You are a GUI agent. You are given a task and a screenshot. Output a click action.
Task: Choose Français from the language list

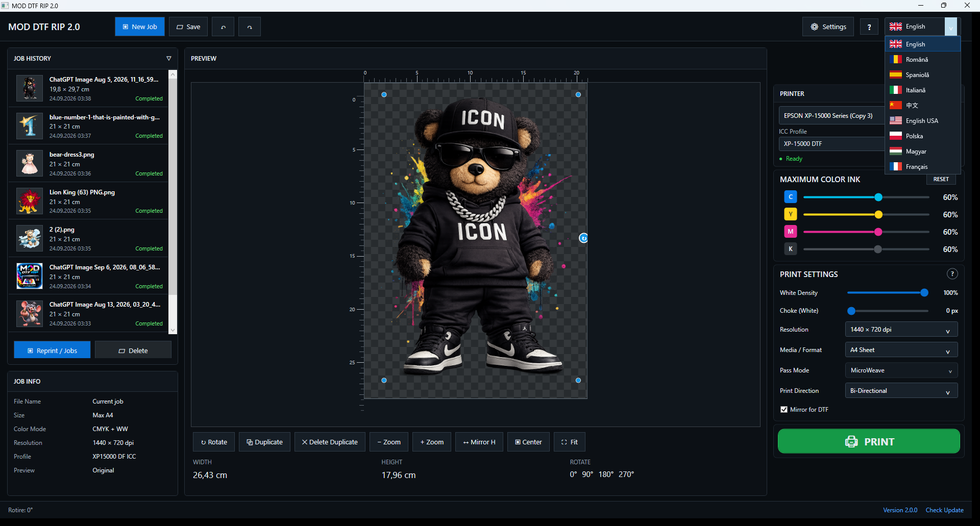(922, 167)
